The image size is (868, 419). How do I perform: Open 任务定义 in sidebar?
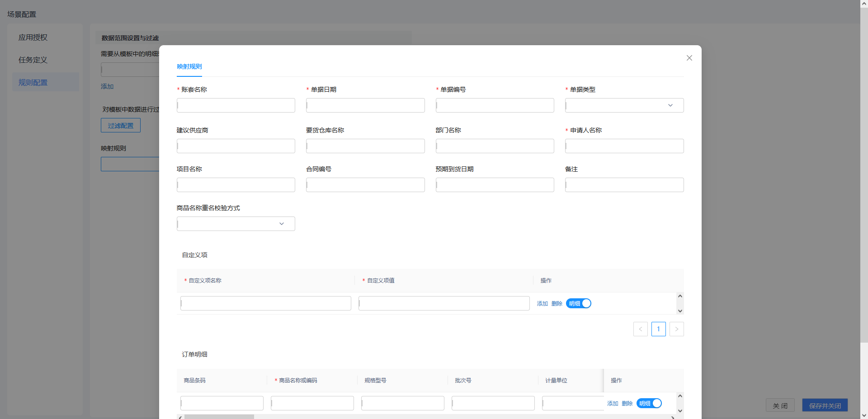(33, 60)
